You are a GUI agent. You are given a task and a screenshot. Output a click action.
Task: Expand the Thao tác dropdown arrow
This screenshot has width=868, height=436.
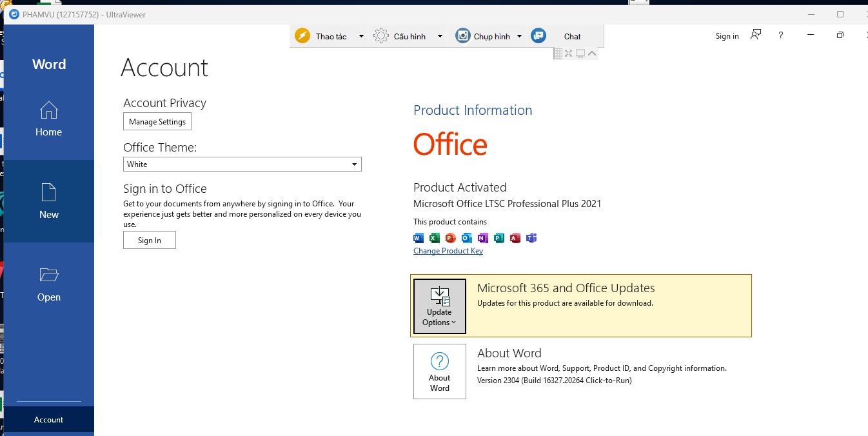[361, 36]
